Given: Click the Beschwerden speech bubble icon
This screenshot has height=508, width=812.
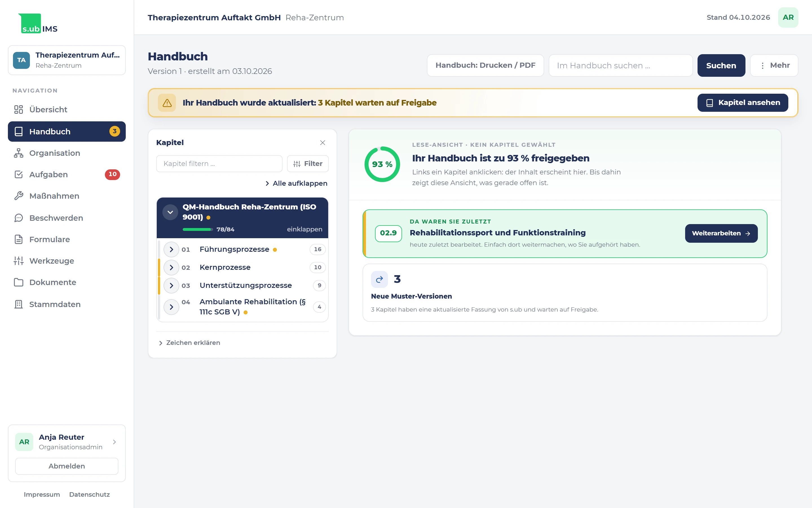Looking at the screenshot, I should pyautogui.click(x=18, y=218).
